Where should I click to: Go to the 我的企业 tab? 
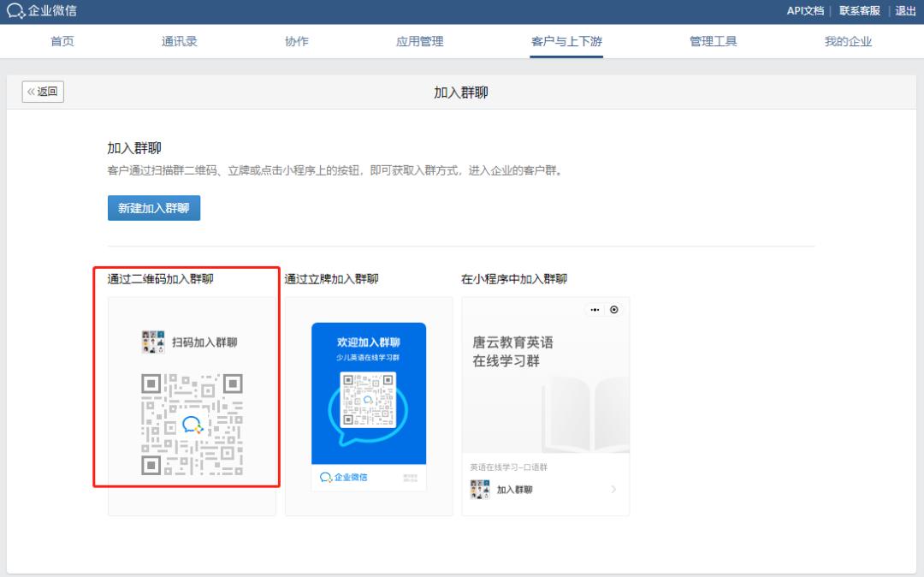847,40
